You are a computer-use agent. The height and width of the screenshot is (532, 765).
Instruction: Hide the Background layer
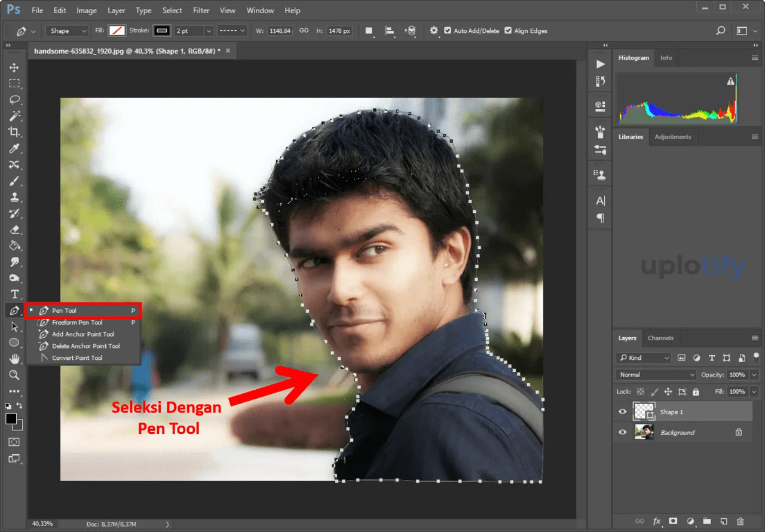pyautogui.click(x=622, y=432)
